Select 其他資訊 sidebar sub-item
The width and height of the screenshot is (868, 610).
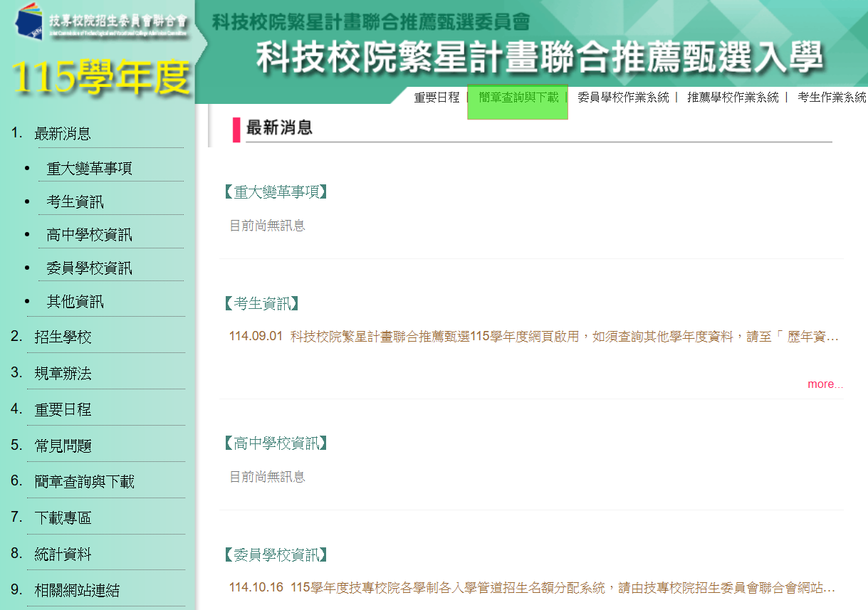point(75,302)
